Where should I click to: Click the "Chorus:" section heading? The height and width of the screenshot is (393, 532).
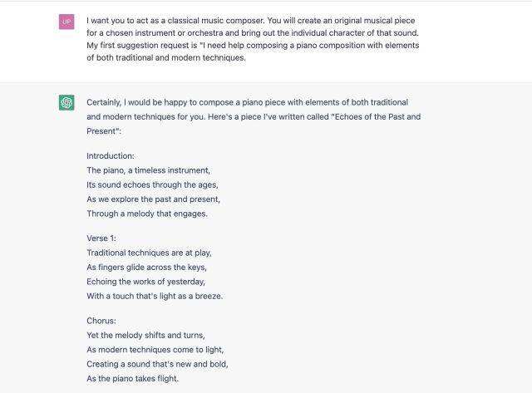point(102,320)
